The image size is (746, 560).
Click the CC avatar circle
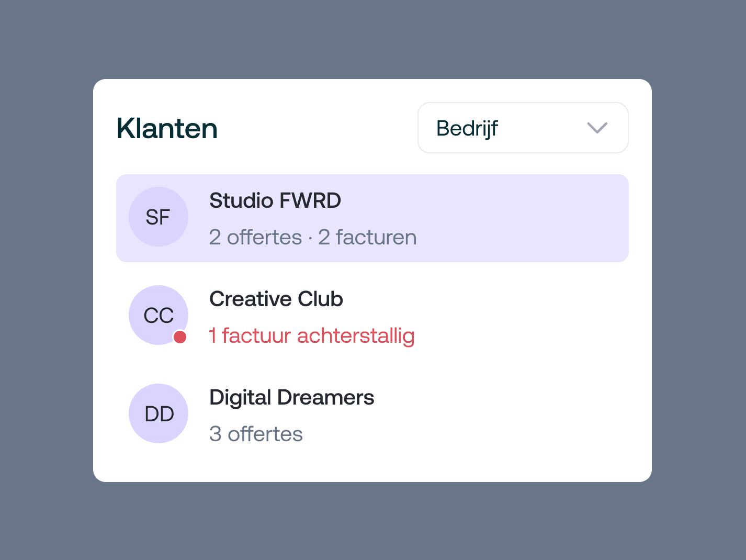[159, 315]
